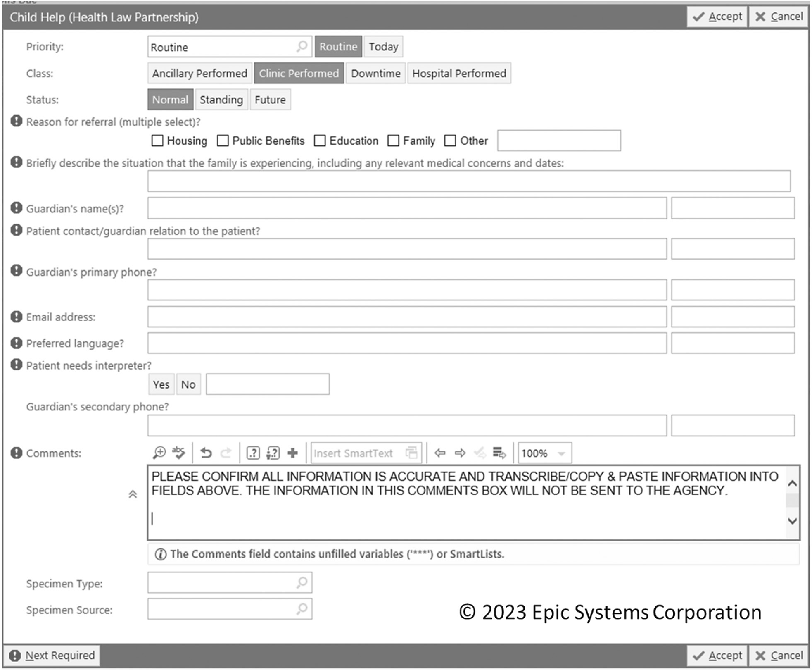The image size is (812, 670).
Task: Collapse the Comments box with double chevron
Action: pos(133,494)
